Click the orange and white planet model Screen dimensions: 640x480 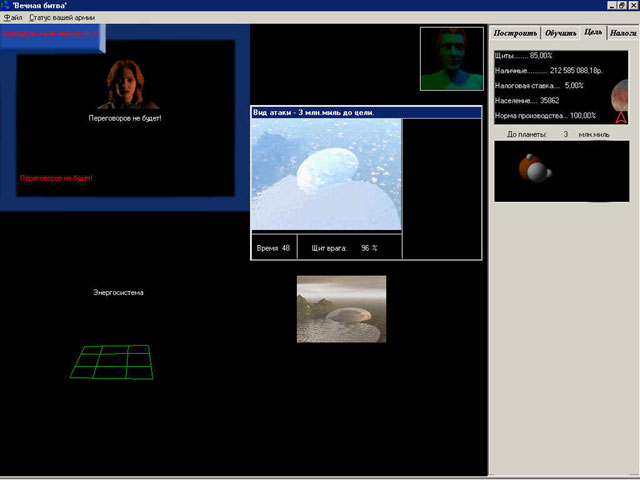coord(535,169)
